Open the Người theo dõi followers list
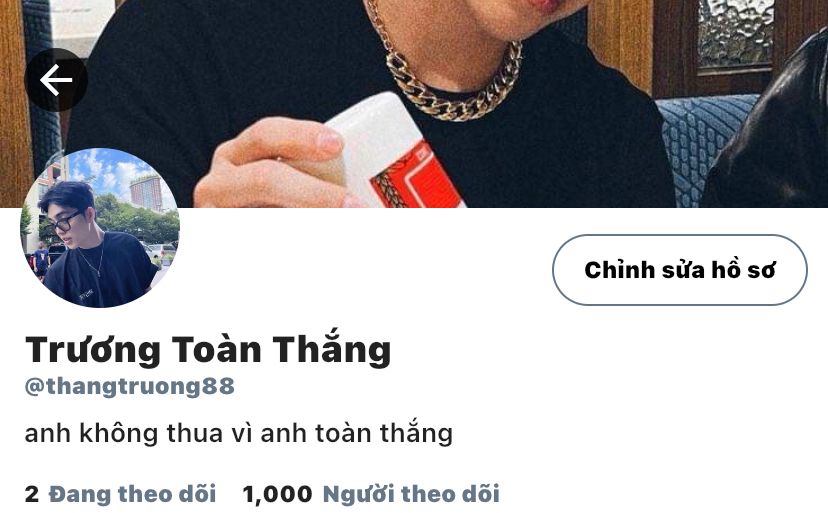The width and height of the screenshot is (828, 513). point(411,494)
